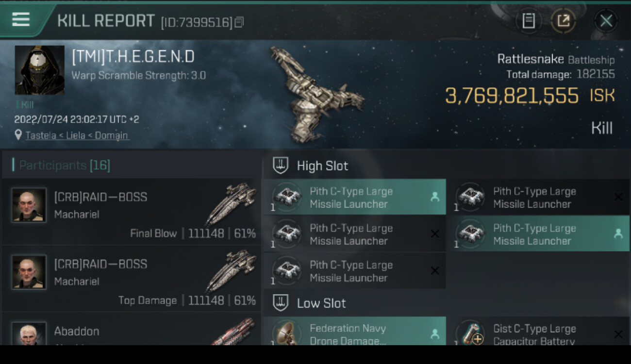Open the clipboard notes icon in header
Screen dimensions: 631x364
[529, 21]
